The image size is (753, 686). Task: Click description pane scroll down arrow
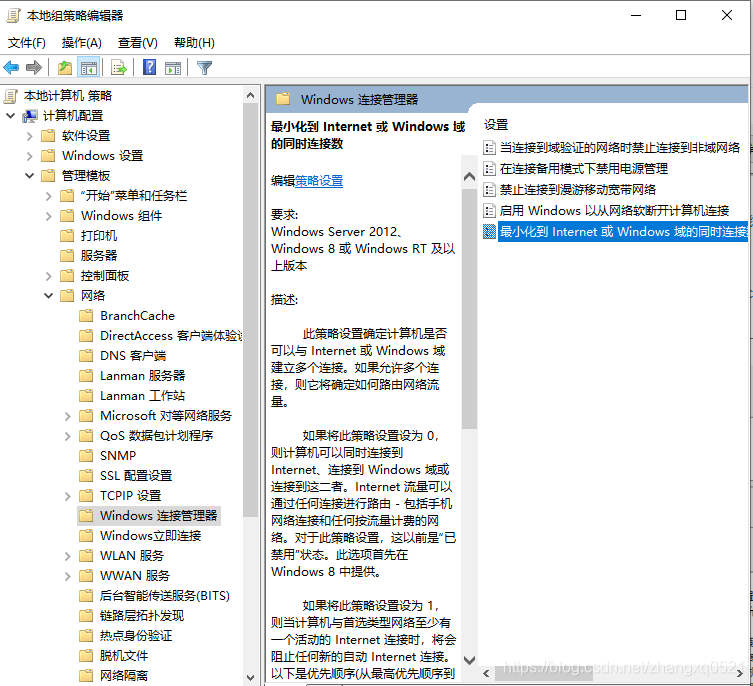(469, 660)
